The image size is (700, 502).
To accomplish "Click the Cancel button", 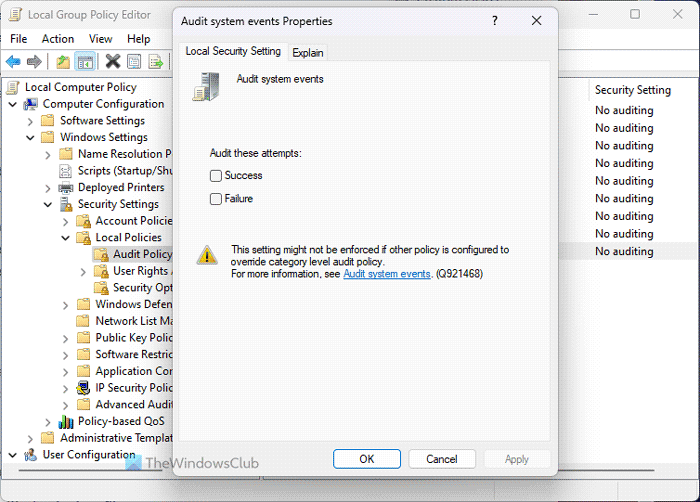I will click(x=442, y=459).
